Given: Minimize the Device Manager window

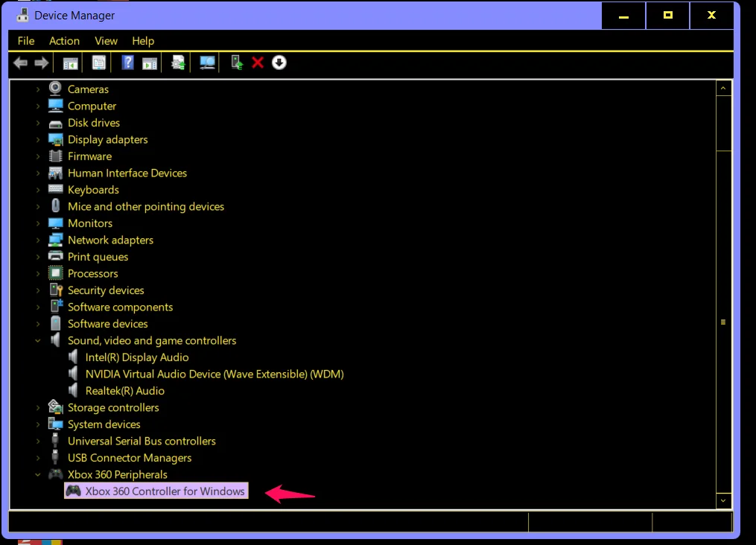Looking at the screenshot, I should coord(623,16).
